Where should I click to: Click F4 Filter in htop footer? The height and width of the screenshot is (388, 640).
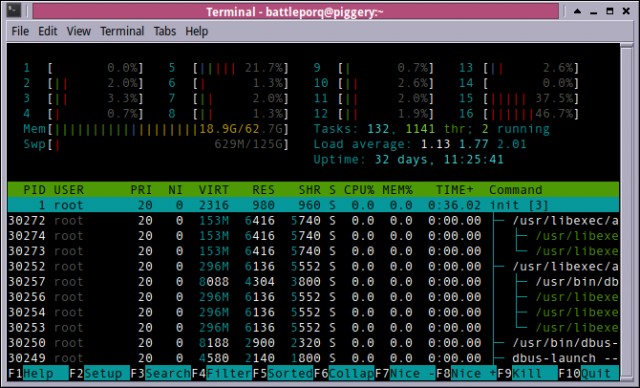[222, 373]
